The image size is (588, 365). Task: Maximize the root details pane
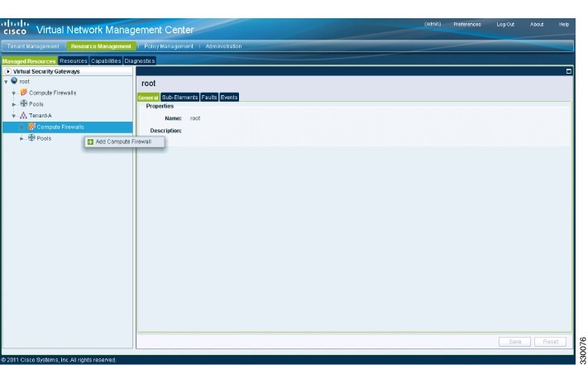pyautogui.click(x=568, y=71)
